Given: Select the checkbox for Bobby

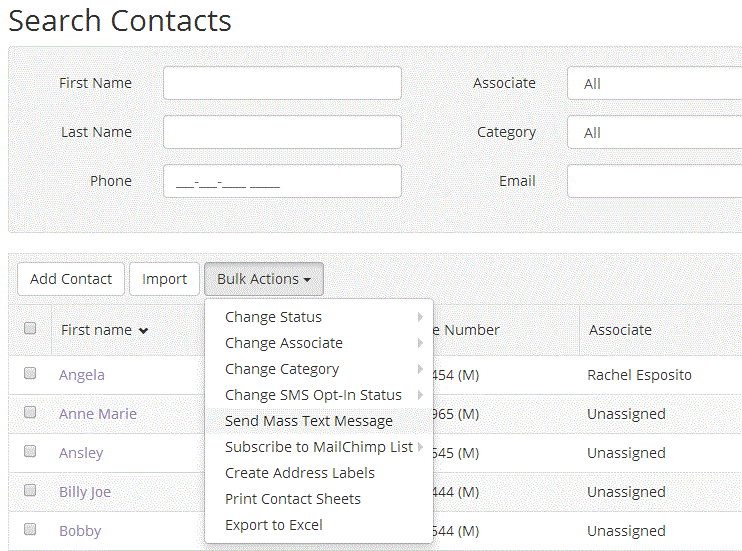Looking at the screenshot, I should click(x=30, y=529).
